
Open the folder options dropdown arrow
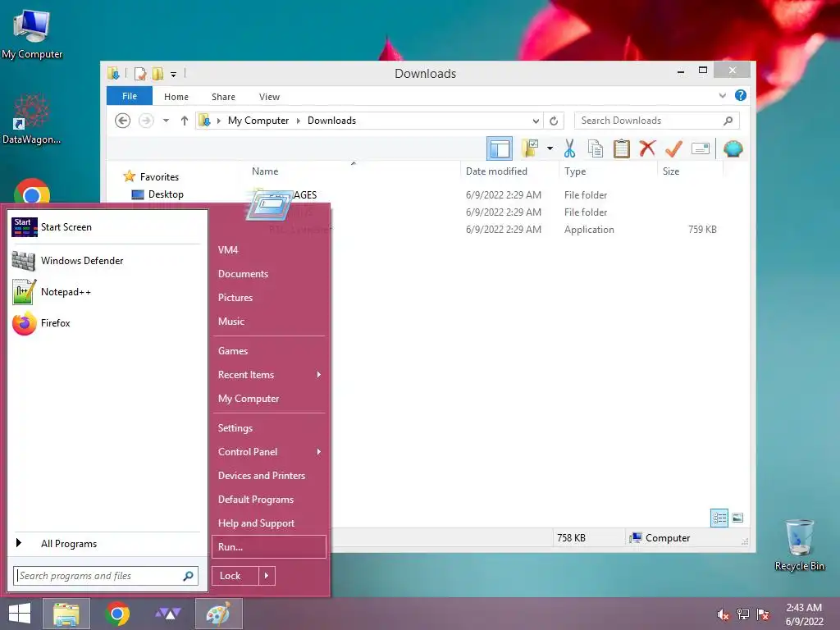pos(550,148)
